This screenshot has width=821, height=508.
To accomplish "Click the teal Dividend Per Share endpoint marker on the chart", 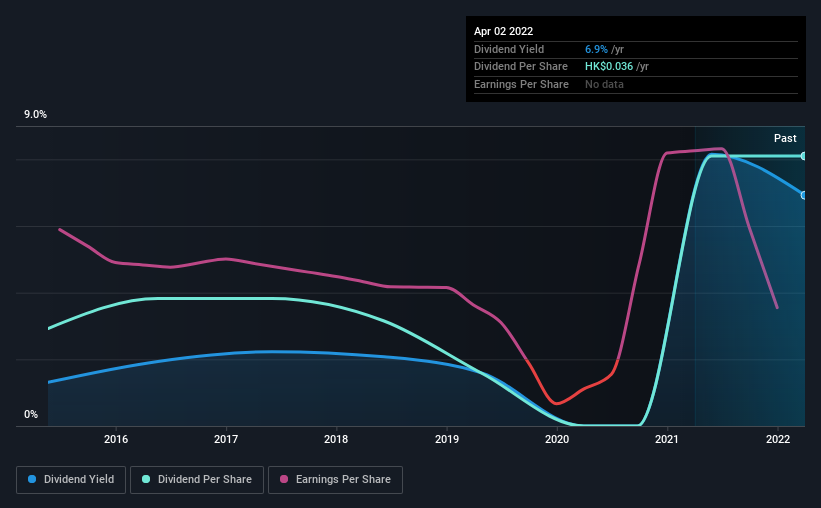I will pos(804,156).
